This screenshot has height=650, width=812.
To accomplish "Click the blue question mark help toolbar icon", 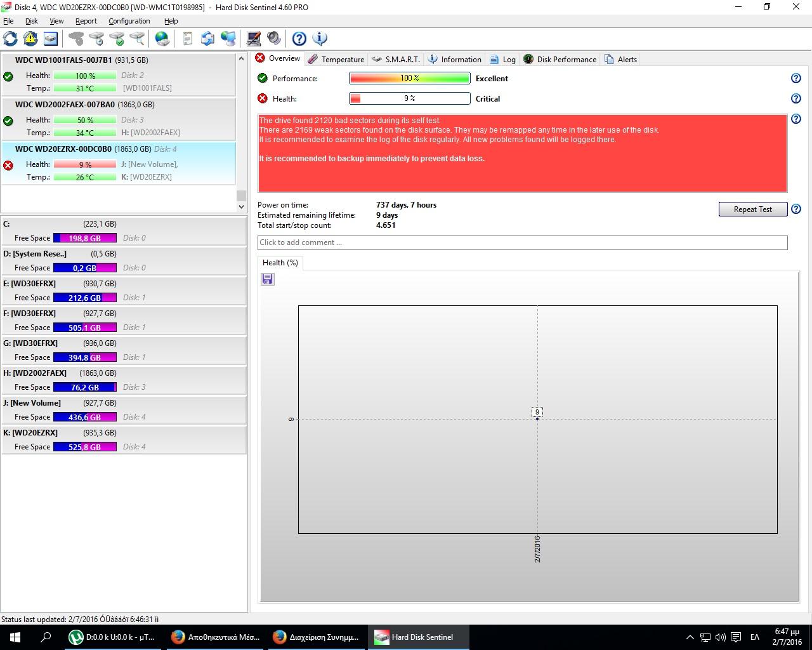I will click(x=299, y=39).
